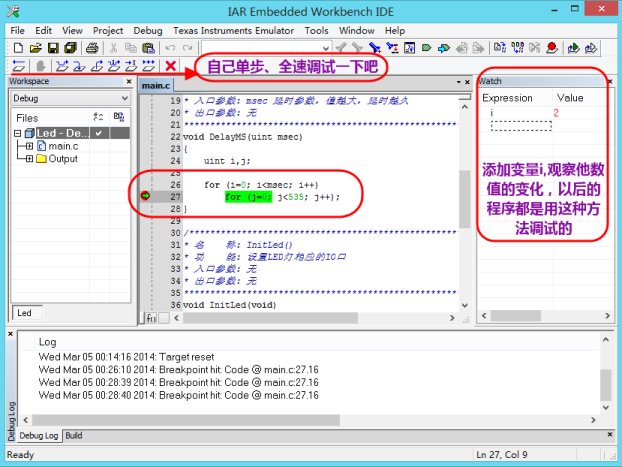Image resolution: width=622 pixels, height=467 pixels.
Task: Toggle breakpoint with red dot icon
Action: coord(552,48)
